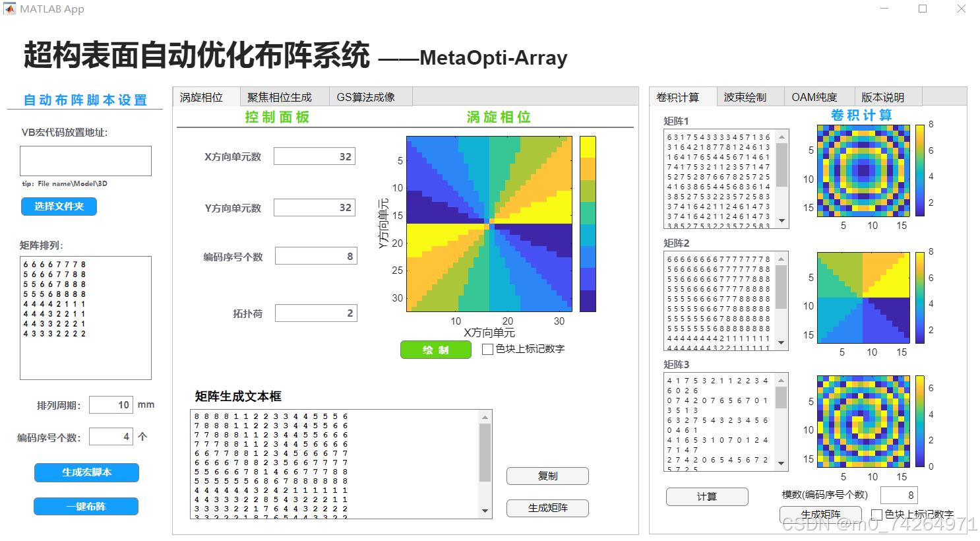Screen dimensions: 980x541
Task: Click up arrow of 矩阵生成文本框 scrollbar
Action: (x=485, y=417)
